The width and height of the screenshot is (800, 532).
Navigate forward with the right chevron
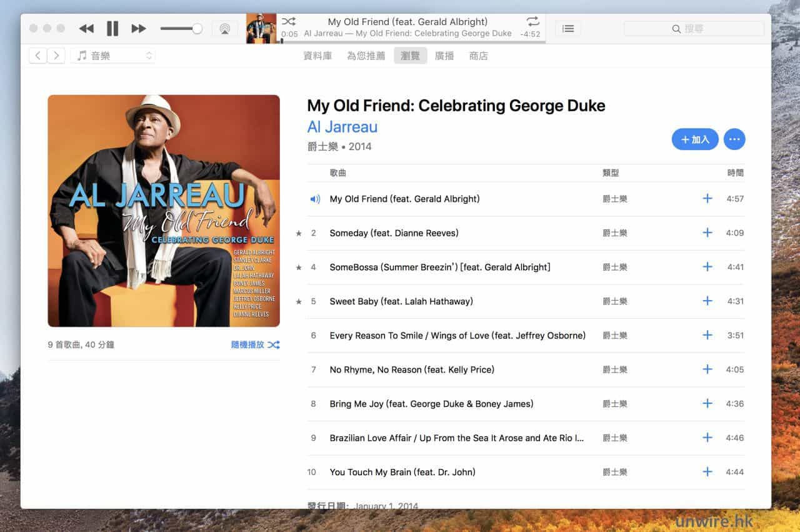[x=56, y=56]
